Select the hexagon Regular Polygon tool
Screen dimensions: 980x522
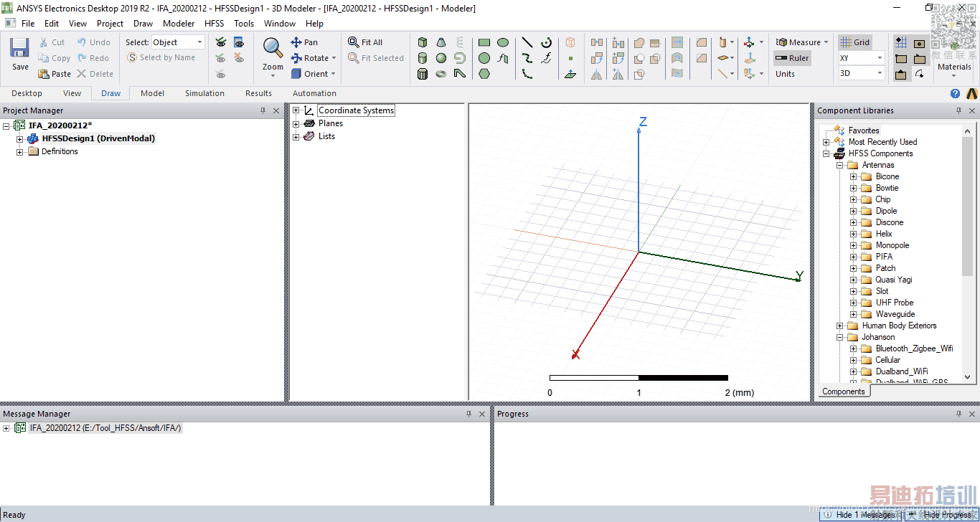[484, 74]
